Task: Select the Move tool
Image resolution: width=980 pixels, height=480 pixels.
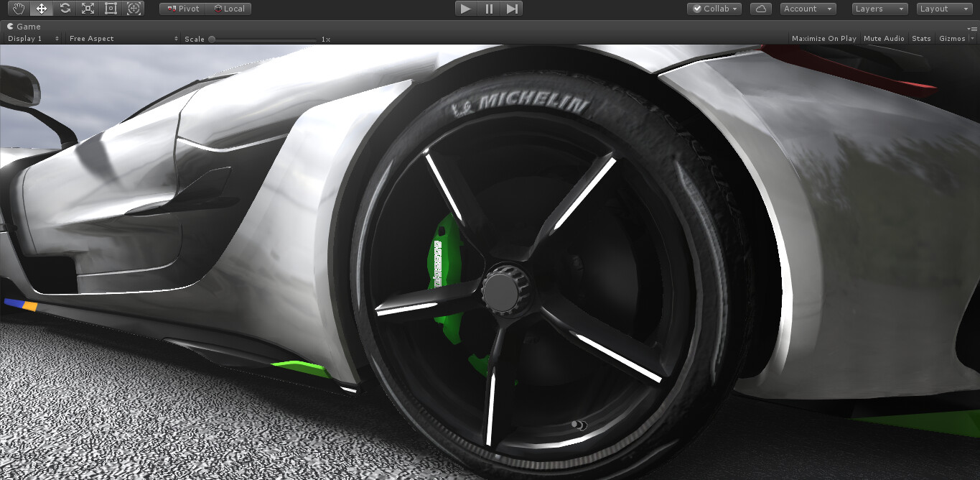Action: click(42, 9)
